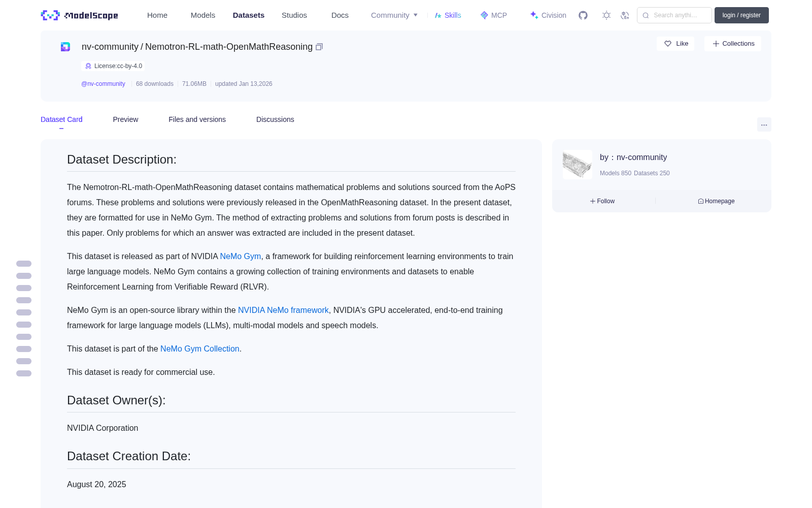Click the dataset avatar icon beside title

tap(65, 47)
